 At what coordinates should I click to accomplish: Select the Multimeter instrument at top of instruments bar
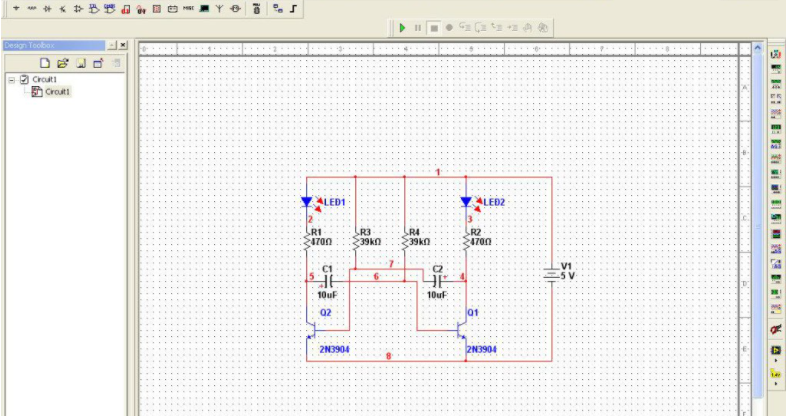pyautogui.click(x=776, y=54)
